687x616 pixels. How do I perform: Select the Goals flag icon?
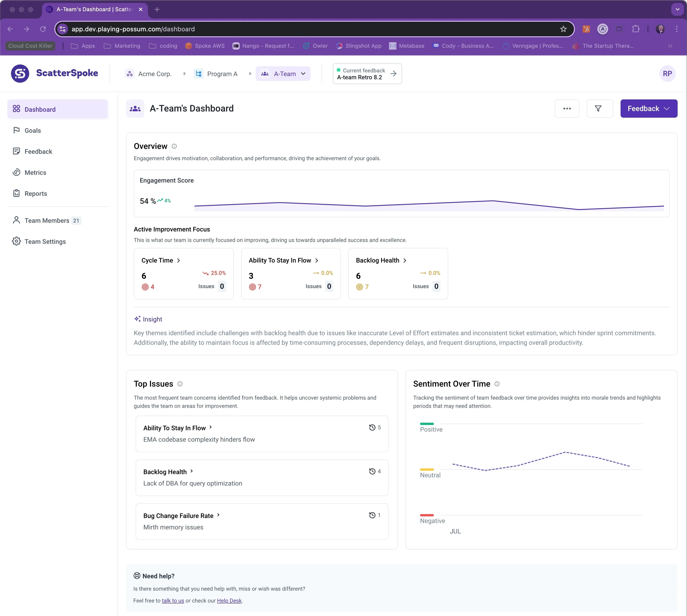17,130
